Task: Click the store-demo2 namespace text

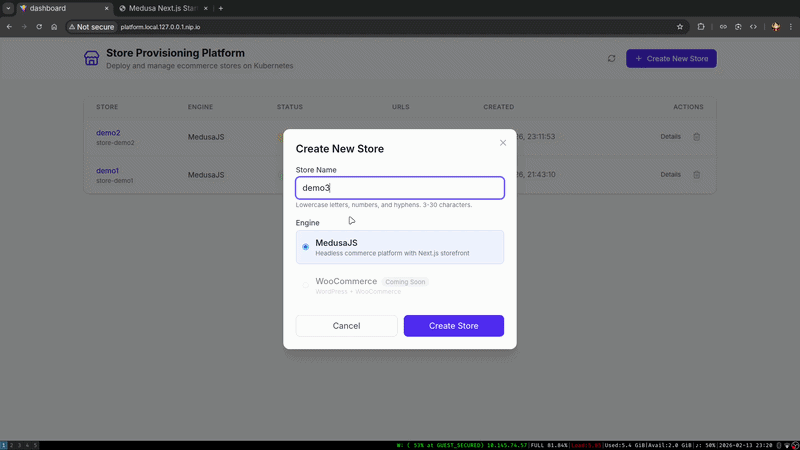Action: click(x=115, y=143)
